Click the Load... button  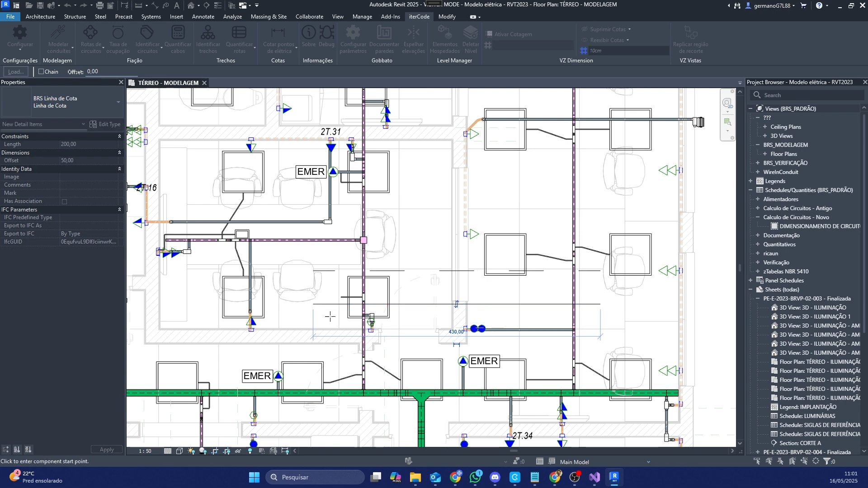16,72
